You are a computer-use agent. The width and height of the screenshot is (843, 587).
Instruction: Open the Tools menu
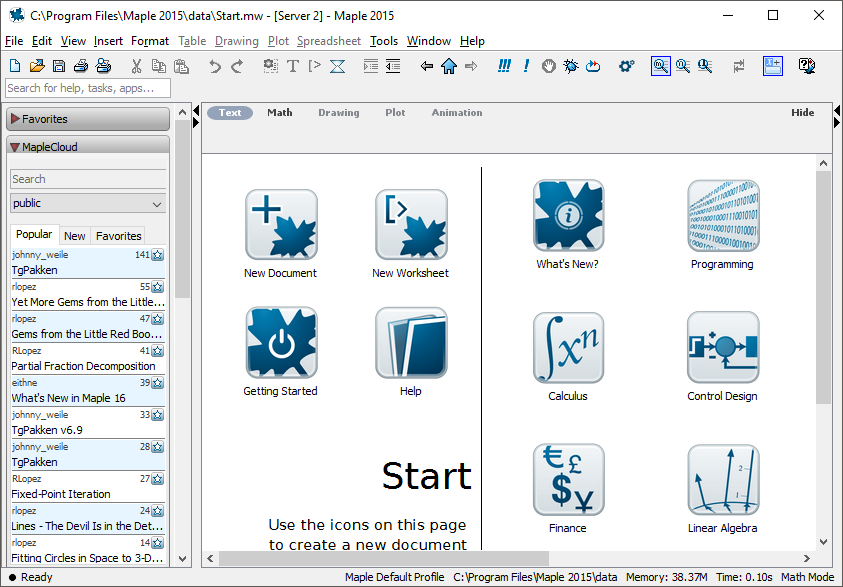click(383, 41)
